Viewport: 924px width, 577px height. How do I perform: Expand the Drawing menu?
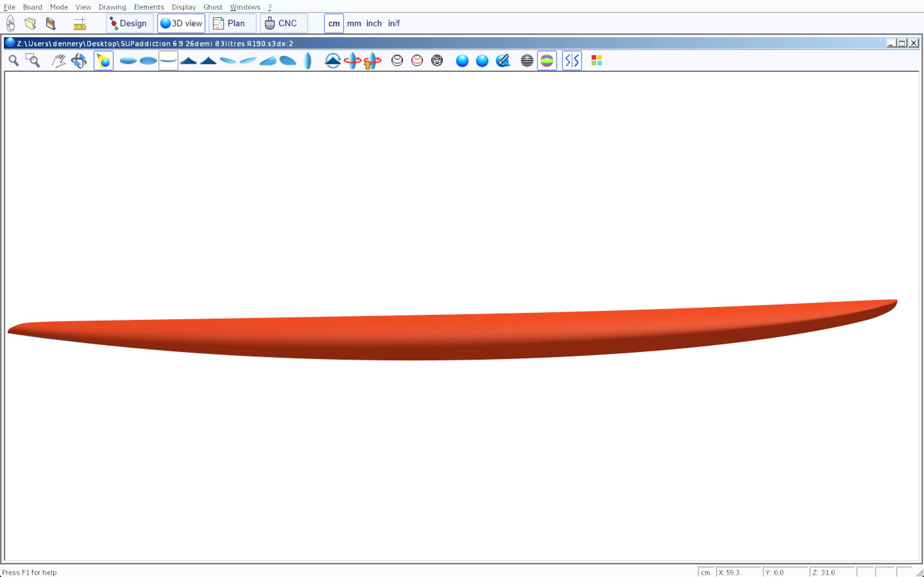tap(112, 7)
